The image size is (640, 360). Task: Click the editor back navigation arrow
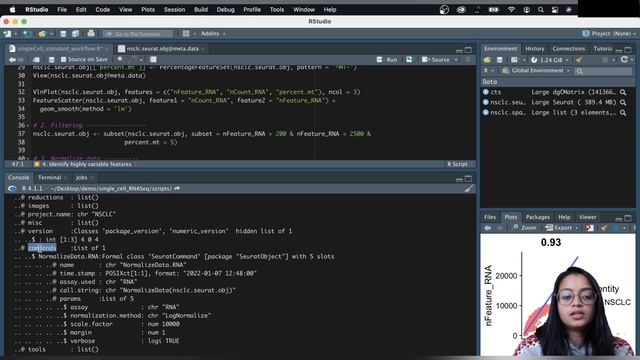[12, 60]
